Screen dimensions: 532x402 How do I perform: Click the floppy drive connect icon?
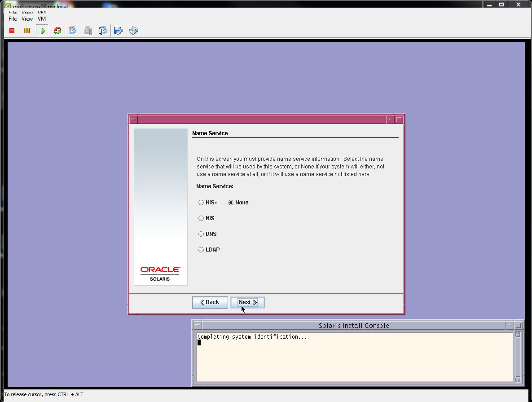[119, 31]
